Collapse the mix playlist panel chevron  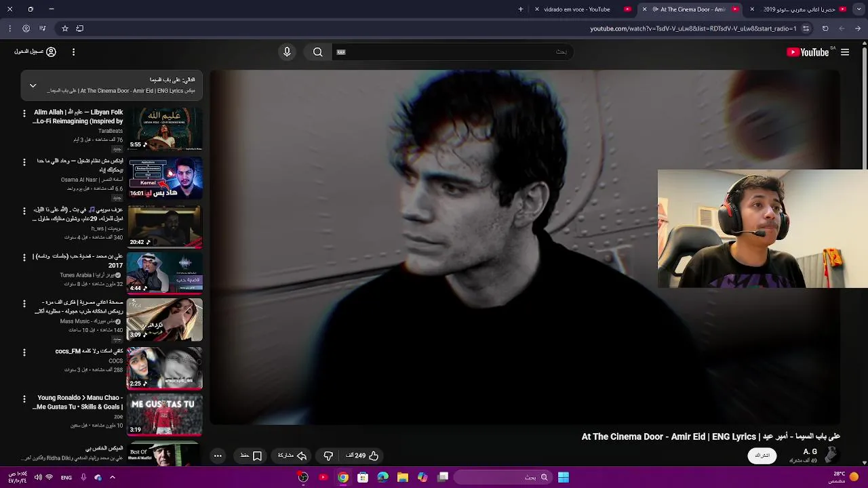point(33,85)
